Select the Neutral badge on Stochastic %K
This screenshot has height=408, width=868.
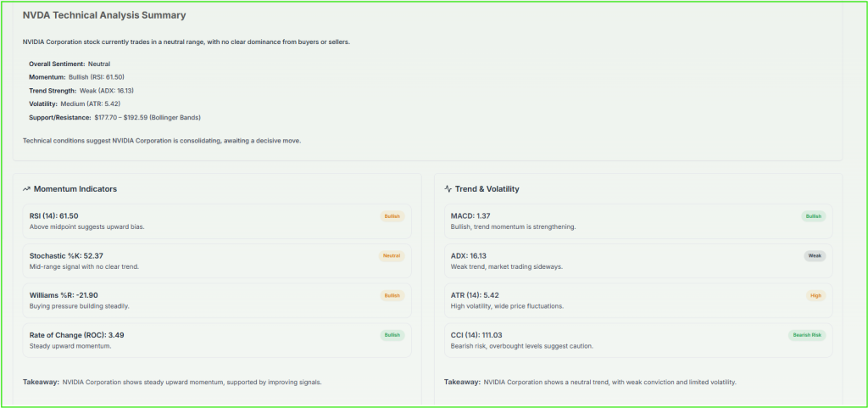click(x=392, y=255)
